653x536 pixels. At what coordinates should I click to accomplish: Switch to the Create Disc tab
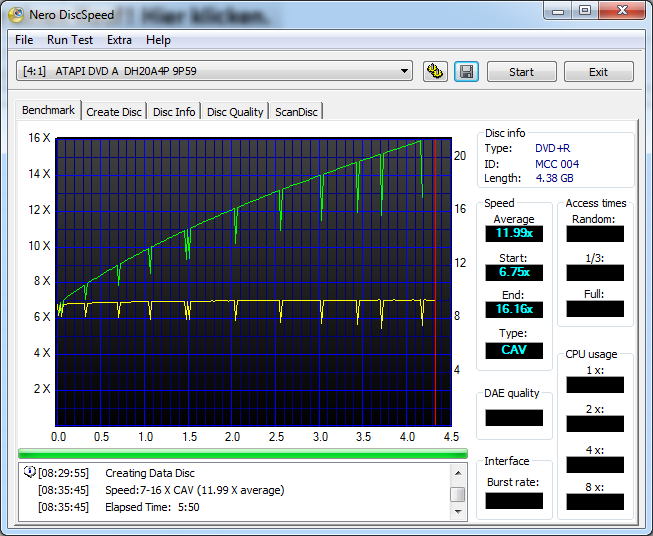coord(114,112)
